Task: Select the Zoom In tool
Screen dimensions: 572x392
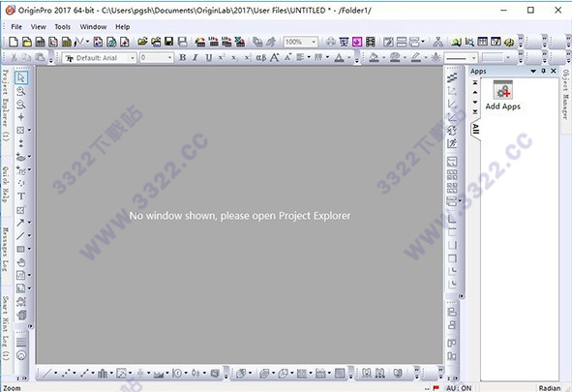Action: [20, 91]
